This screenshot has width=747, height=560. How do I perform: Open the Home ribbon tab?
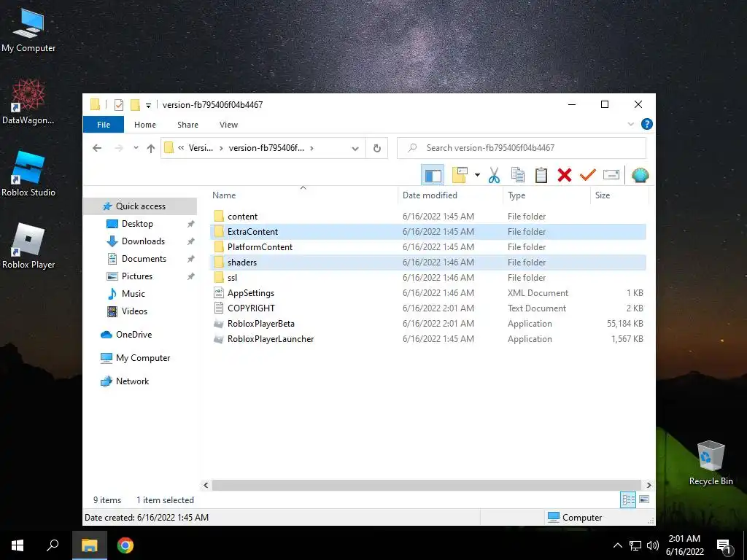[145, 125]
